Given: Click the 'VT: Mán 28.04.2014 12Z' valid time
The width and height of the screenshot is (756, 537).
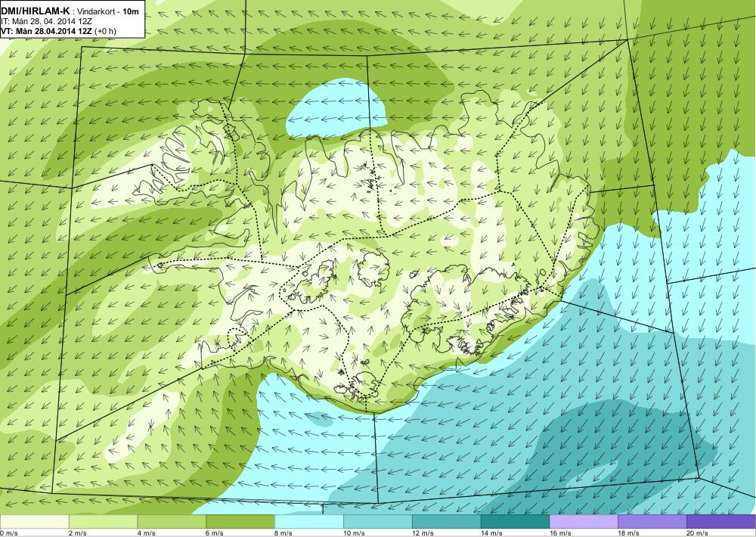Looking at the screenshot, I should pyautogui.click(x=48, y=31).
